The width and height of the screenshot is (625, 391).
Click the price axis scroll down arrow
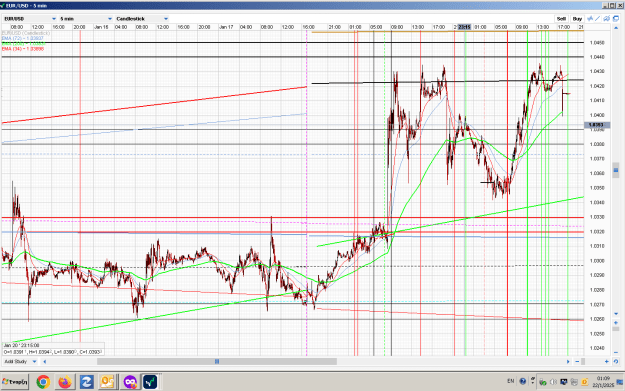pyautogui.click(x=616, y=314)
